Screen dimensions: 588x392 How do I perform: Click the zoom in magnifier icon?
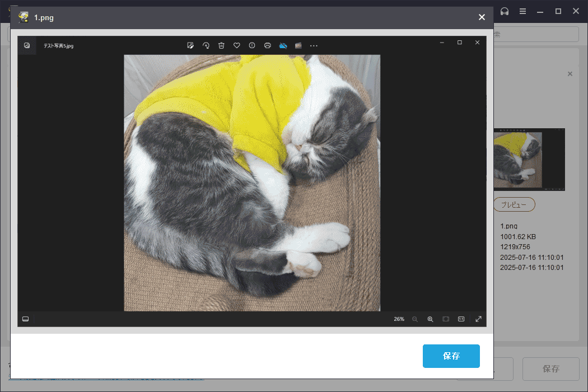point(430,319)
